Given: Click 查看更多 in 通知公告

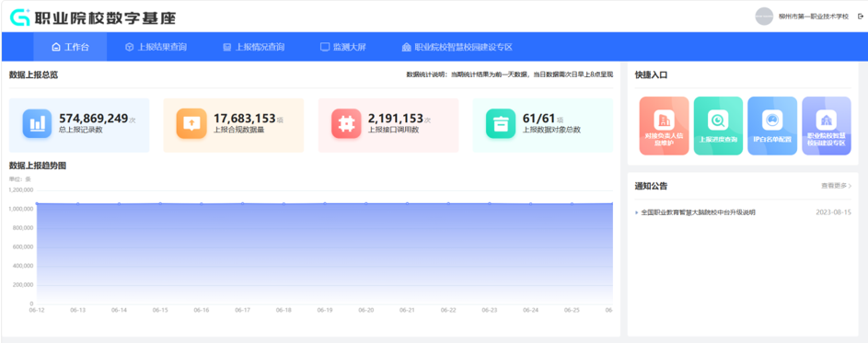Looking at the screenshot, I should [837, 186].
